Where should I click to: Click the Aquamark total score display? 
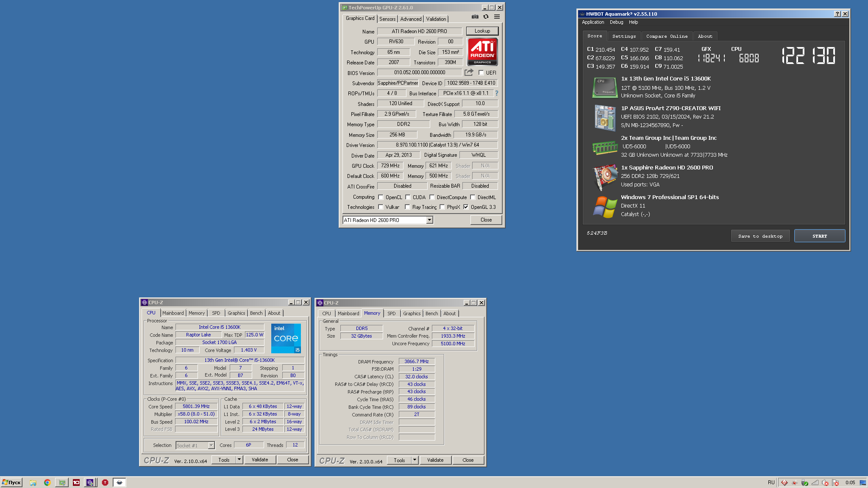pos(808,55)
